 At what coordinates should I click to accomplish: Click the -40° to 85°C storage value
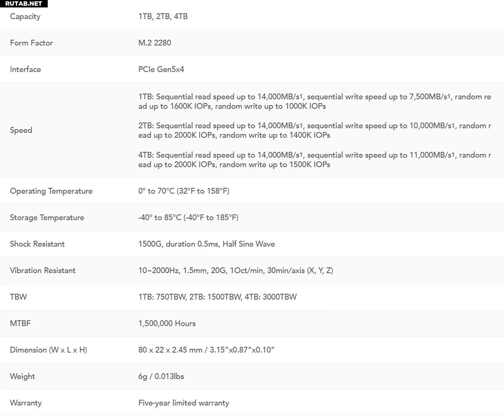(188, 217)
